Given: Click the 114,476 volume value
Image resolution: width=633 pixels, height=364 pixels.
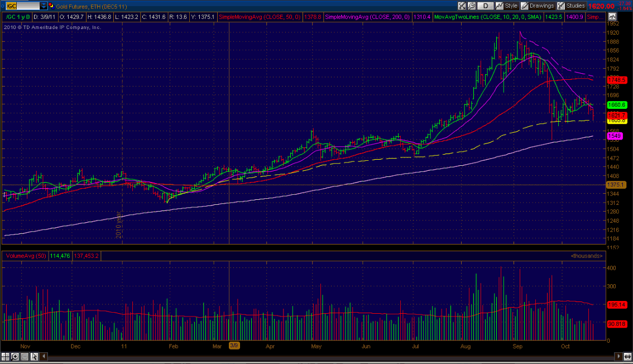Looking at the screenshot, I should click(x=60, y=256).
